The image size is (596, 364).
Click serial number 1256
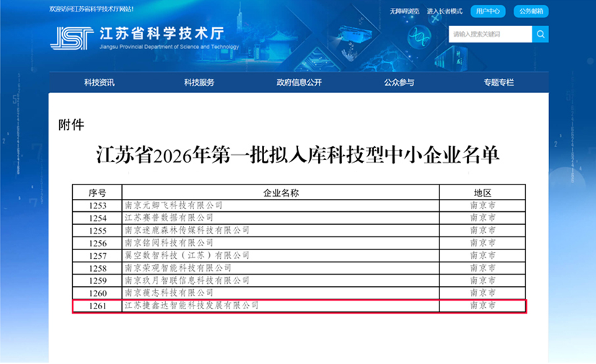(x=97, y=244)
